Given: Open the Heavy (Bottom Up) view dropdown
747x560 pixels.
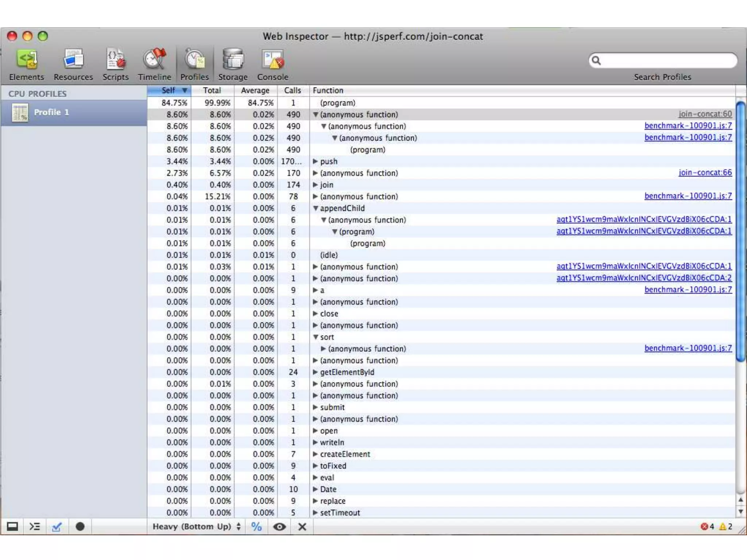Looking at the screenshot, I should point(196,526).
